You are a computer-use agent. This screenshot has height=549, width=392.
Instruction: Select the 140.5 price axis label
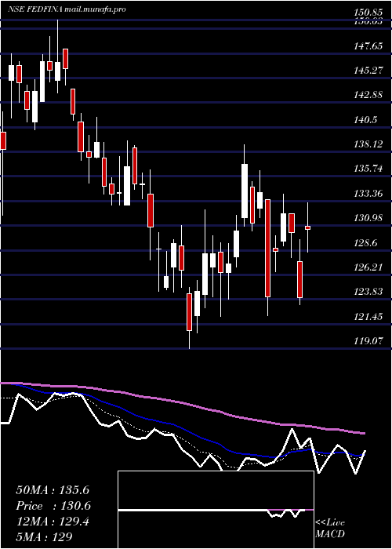pyautogui.click(x=365, y=120)
